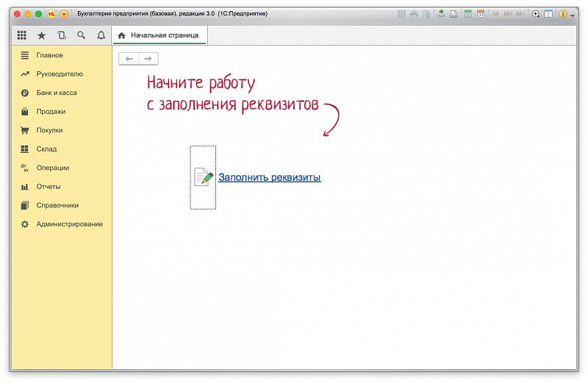This screenshot has height=383, width=588.
Task: Open the Главное section
Action: click(49, 55)
